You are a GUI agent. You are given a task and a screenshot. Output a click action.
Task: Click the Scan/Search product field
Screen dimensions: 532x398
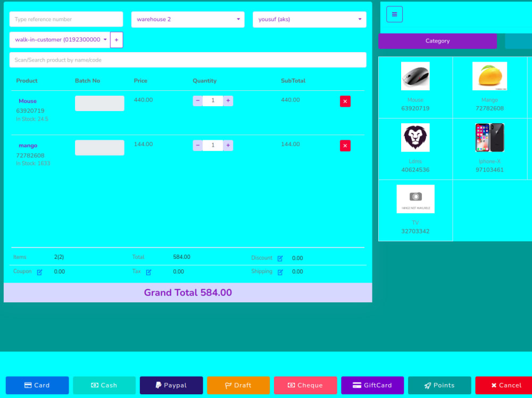point(188,60)
